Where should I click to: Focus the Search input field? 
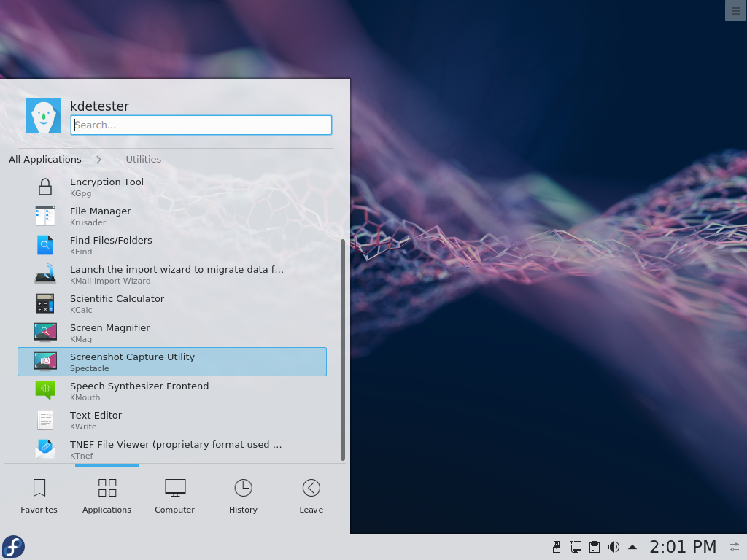coord(201,125)
